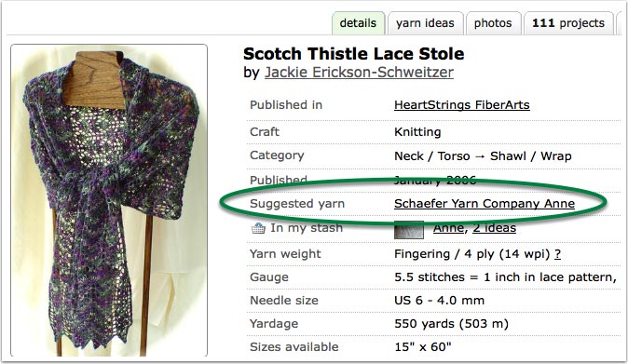Click the In my stash label
This screenshot has height=364, width=628.
point(307,227)
